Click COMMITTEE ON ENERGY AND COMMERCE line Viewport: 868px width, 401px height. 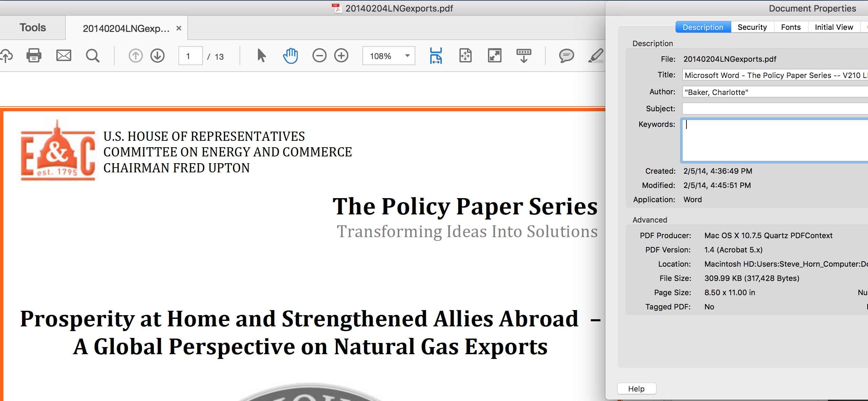click(228, 152)
